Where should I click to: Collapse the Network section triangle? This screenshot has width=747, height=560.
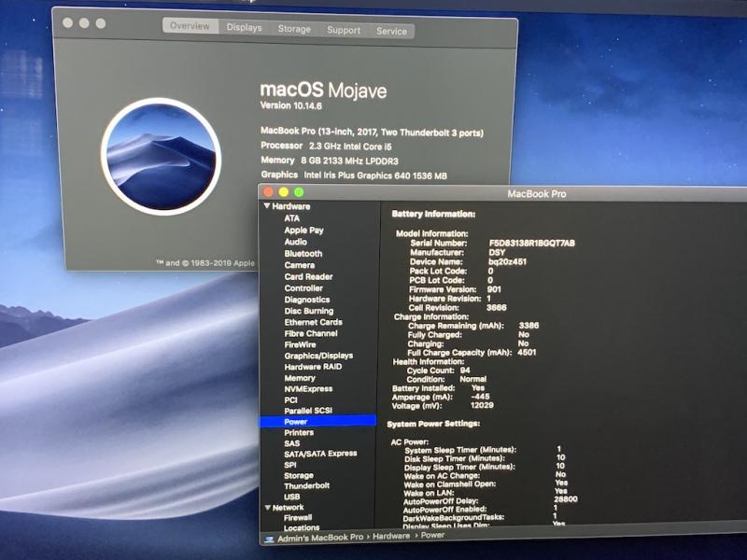point(268,508)
